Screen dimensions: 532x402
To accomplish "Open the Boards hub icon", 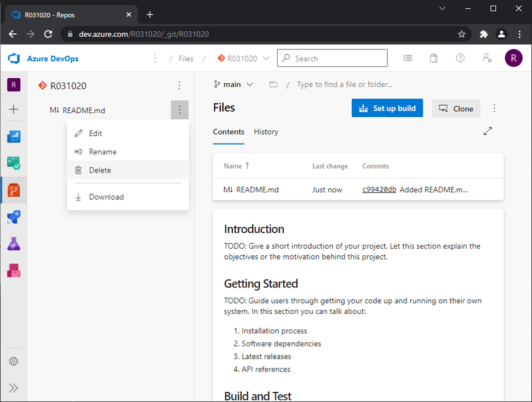I will [14, 163].
